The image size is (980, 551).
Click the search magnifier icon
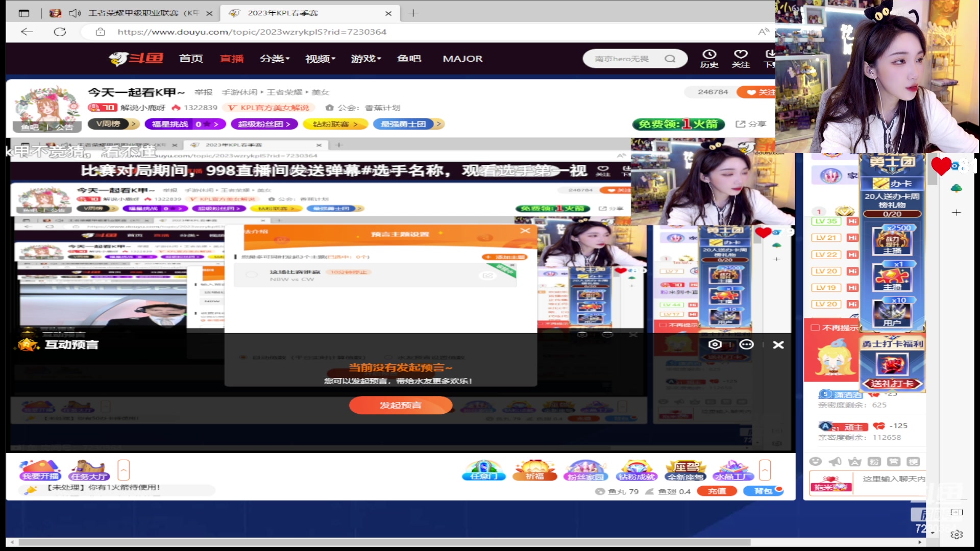670,59
